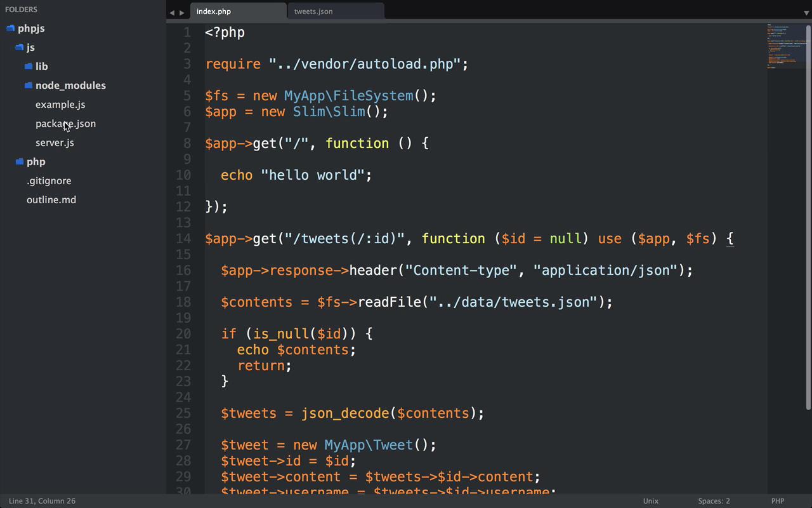Collapse the phpjs project folder

[31, 29]
